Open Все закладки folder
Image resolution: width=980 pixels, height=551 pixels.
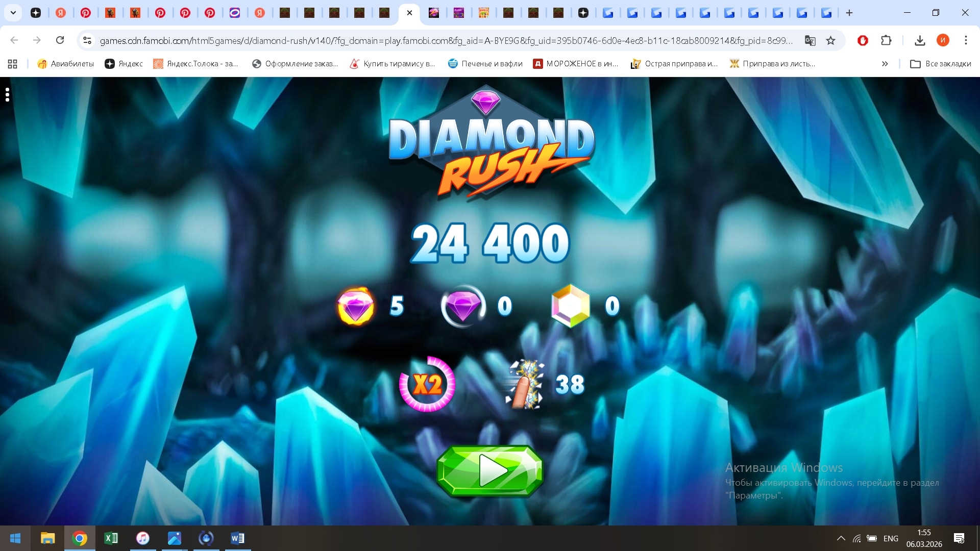tap(940, 64)
